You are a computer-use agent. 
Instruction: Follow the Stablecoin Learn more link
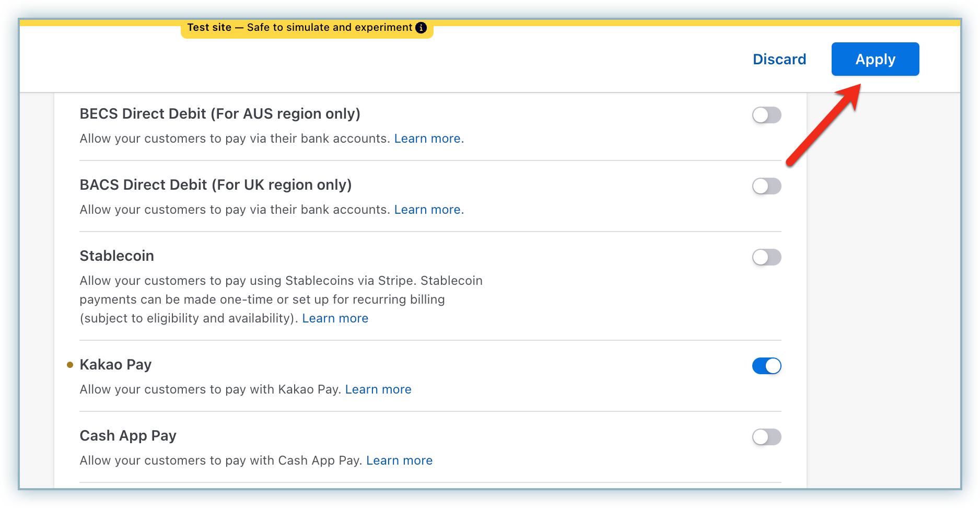(335, 318)
